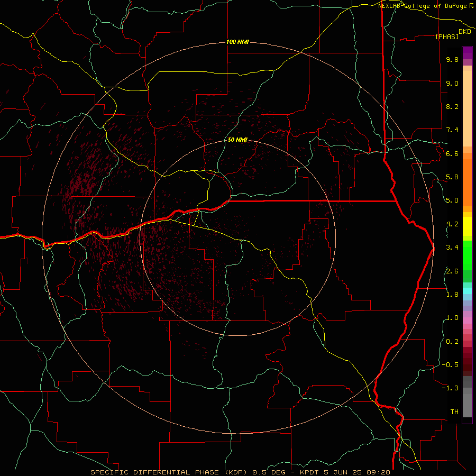Screen dimensions: 476x476
Task: Click the "1.8" scale value
Action: (452, 295)
